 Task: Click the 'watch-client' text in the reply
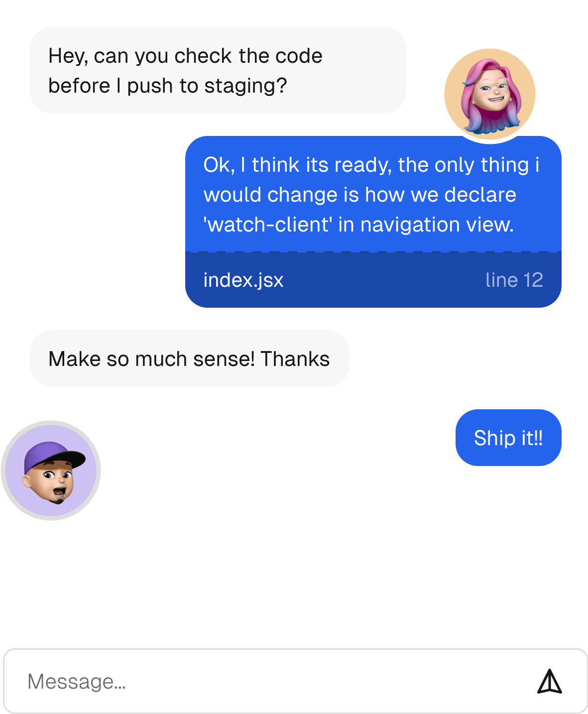268,225
